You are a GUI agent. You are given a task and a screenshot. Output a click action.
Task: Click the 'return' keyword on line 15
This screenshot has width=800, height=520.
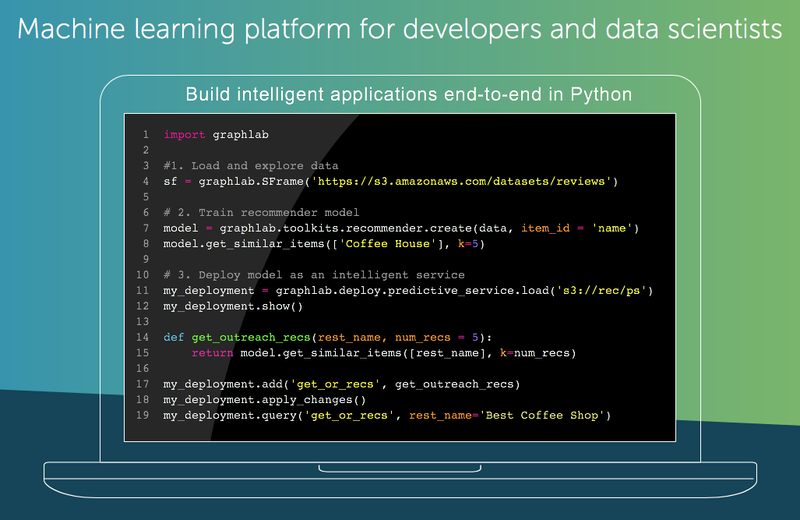click(212, 353)
